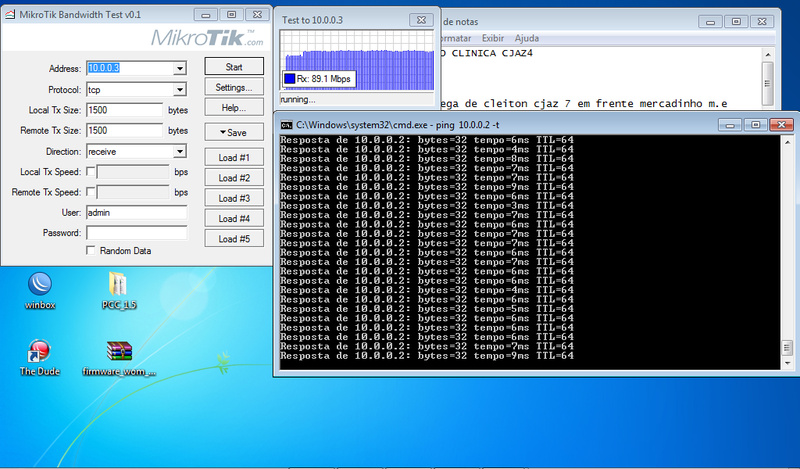Minimize the Notepad window
The image size is (800, 469).
[x=710, y=21]
